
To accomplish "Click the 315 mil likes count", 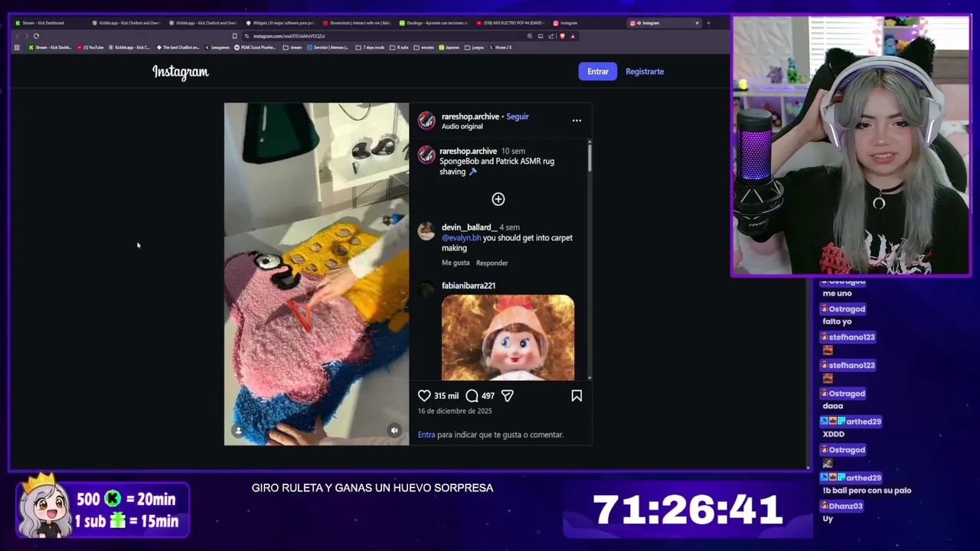I will coord(446,396).
